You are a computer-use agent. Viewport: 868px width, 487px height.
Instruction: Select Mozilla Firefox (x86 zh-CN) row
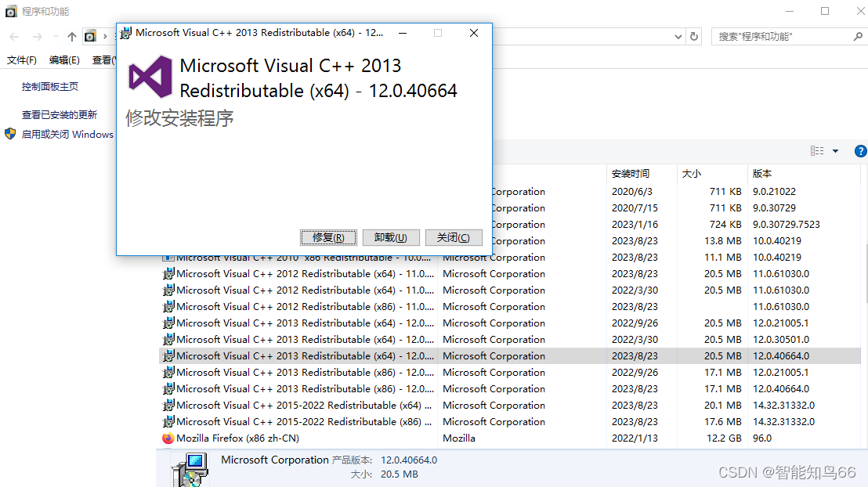pos(510,438)
